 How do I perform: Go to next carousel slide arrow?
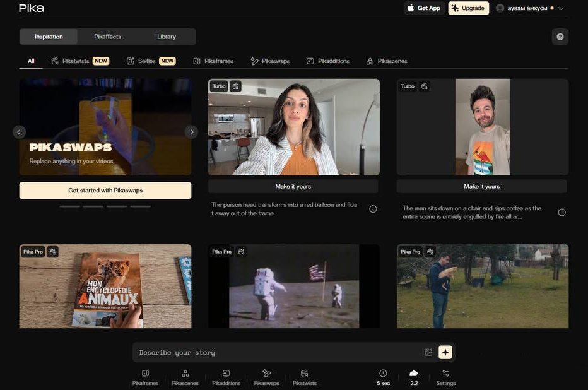191,132
